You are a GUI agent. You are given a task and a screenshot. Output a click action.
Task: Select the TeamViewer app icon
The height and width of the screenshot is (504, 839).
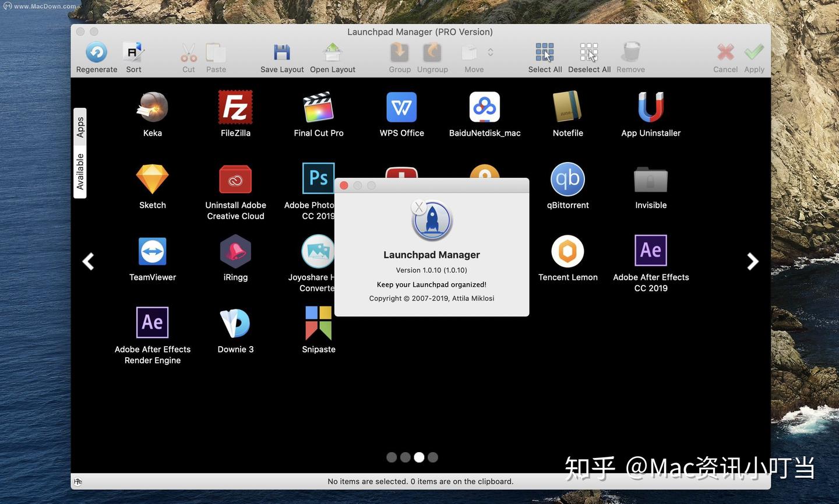(153, 252)
